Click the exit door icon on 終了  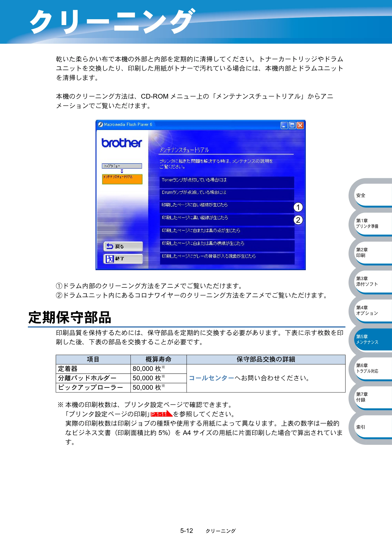(110, 259)
